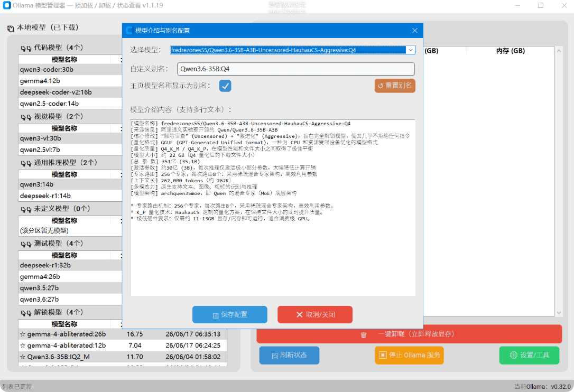Click the 当前Ollama: v0.32.0 status text
Viewport: 574px width, 392px height.
click(x=542, y=387)
